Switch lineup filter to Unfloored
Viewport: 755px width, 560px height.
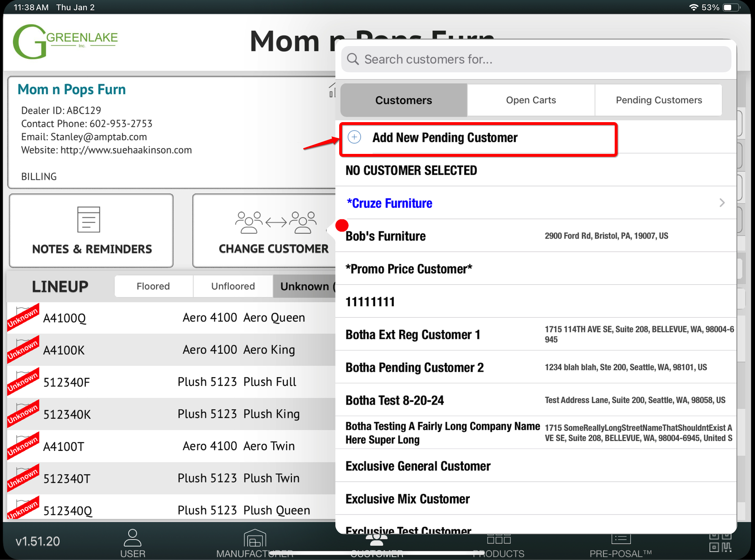[233, 286]
